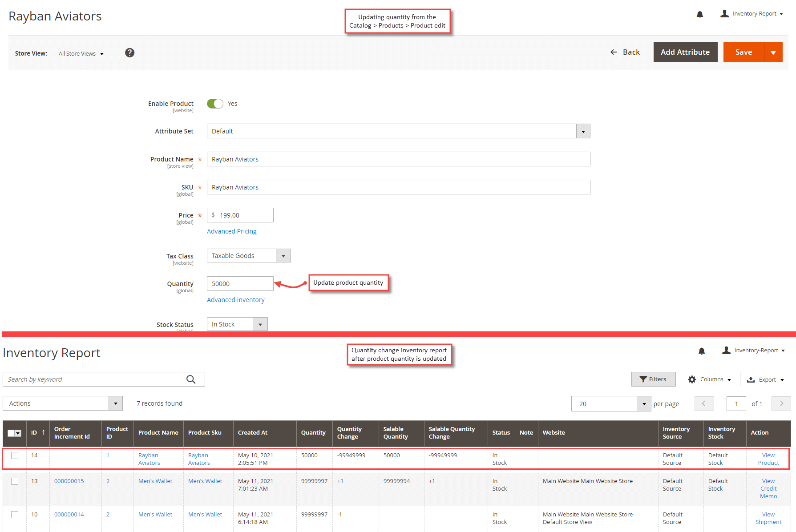796x532 pixels.
Task: Open the notification bell at top right
Action: point(700,14)
